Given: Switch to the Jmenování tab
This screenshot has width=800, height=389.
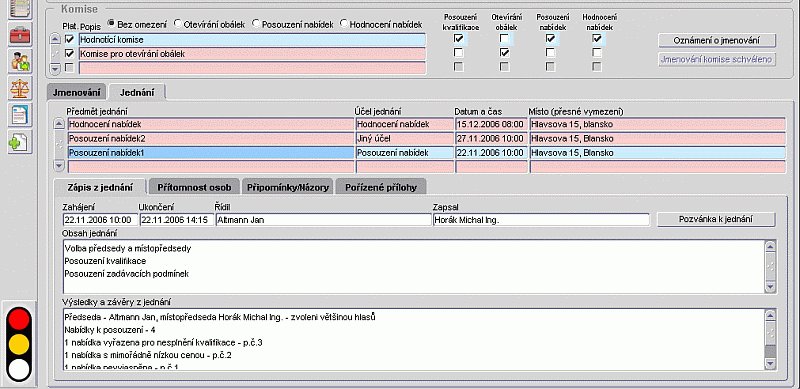Looking at the screenshot, I should (77, 93).
